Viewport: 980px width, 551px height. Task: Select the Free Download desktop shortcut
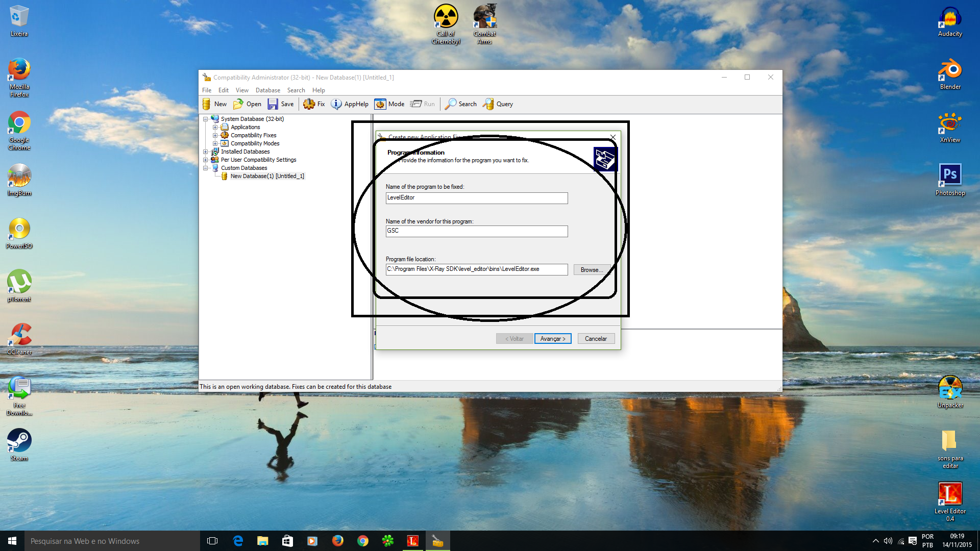click(19, 396)
